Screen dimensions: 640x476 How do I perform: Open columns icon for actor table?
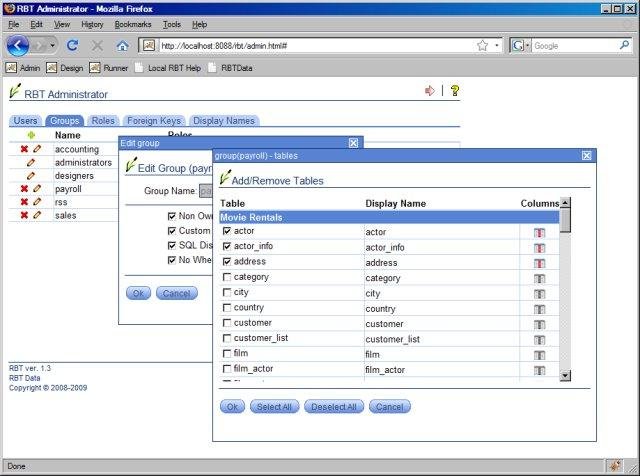[x=539, y=233]
